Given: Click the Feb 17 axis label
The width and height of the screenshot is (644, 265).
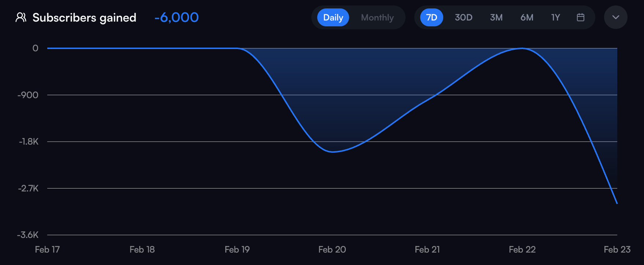Looking at the screenshot, I should [x=47, y=250].
